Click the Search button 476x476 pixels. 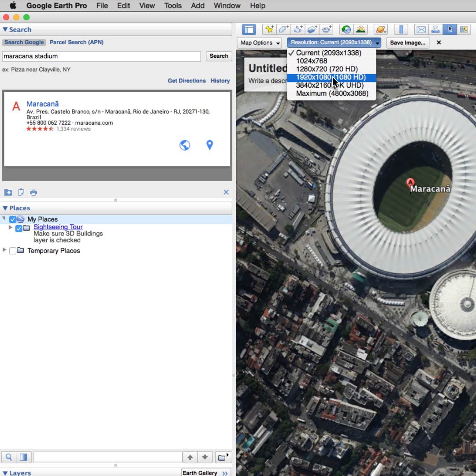tap(219, 56)
